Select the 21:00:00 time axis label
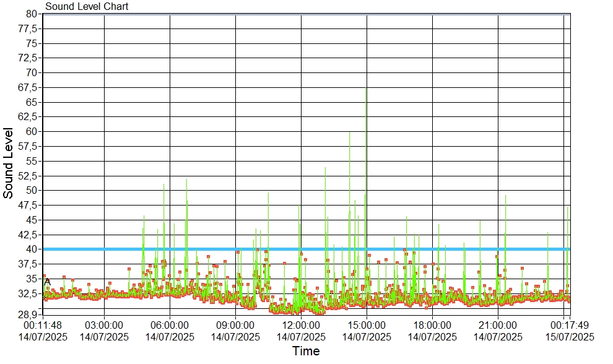 coord(498,324)
